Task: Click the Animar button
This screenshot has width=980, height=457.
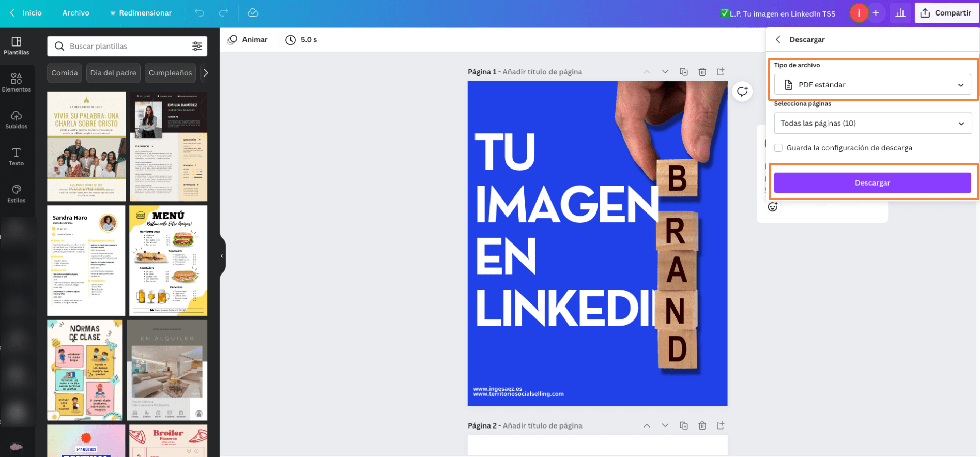Action: coord(248,40)
